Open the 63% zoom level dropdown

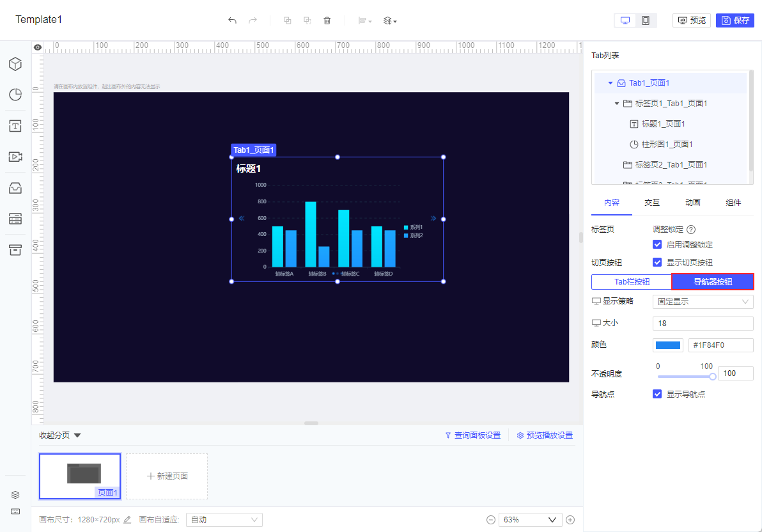[x=530, y=520]
